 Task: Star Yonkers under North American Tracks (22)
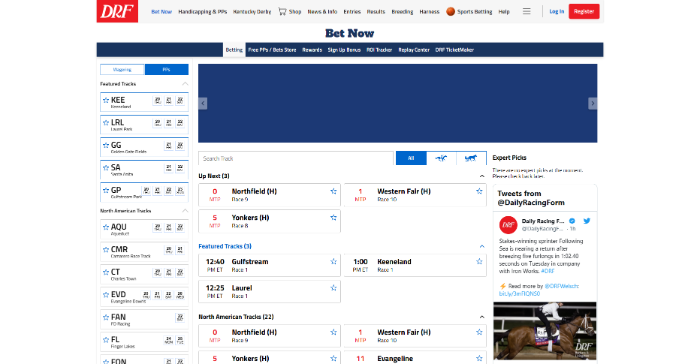click(x=333, y=358)
